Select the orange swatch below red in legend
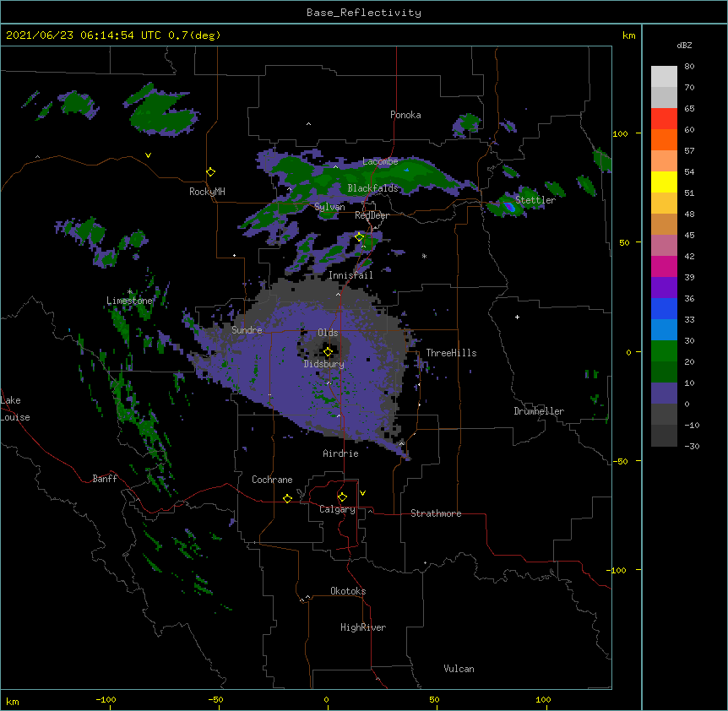728x711 pixels. tap(664, 139)
